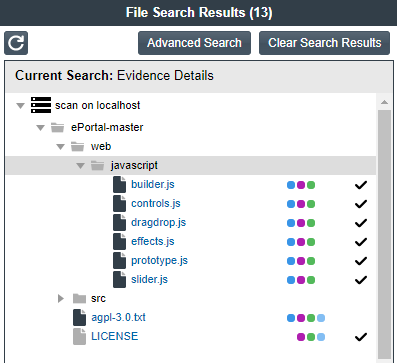Click the agpl-3.0.txt file icon

point(79,317)
